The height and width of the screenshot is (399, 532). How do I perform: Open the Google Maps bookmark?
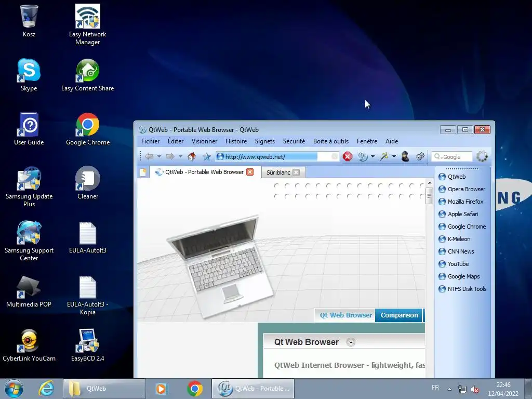click(x=459, y=276)
